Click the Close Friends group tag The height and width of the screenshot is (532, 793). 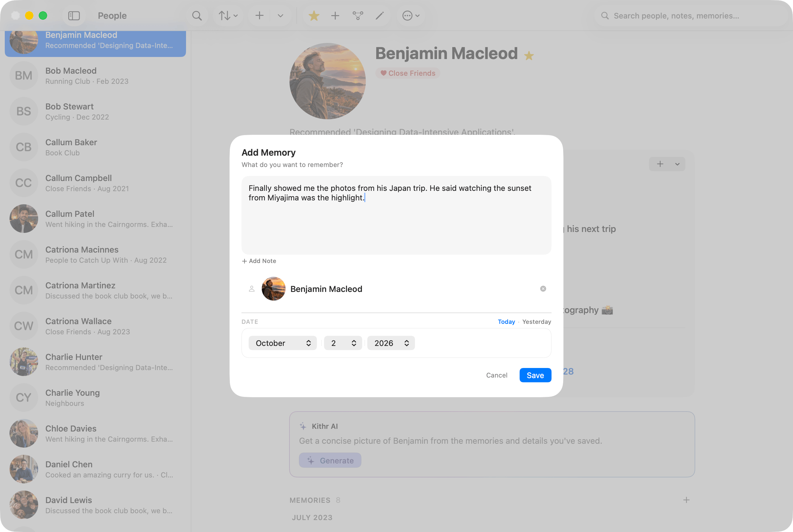[x=408, y=73]
